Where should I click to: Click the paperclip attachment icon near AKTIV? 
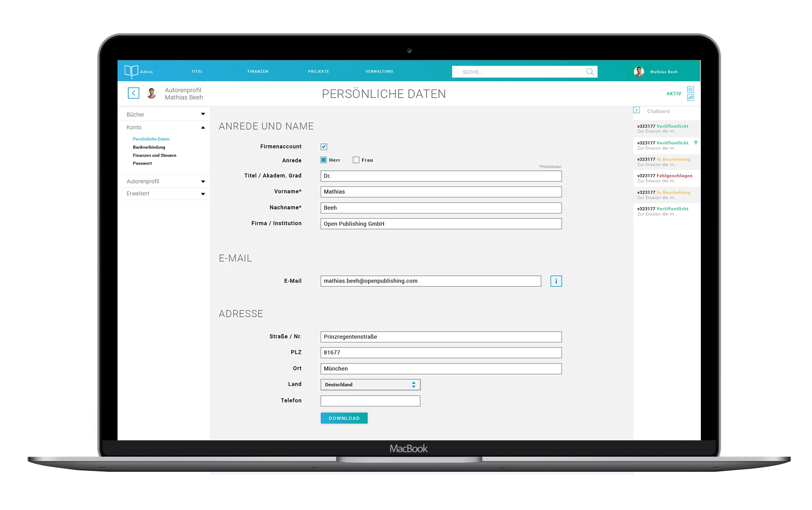tap(690, 98)
